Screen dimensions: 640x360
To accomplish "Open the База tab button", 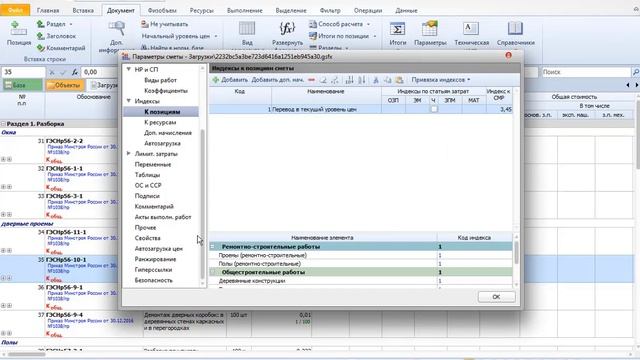I will point(22,85).
